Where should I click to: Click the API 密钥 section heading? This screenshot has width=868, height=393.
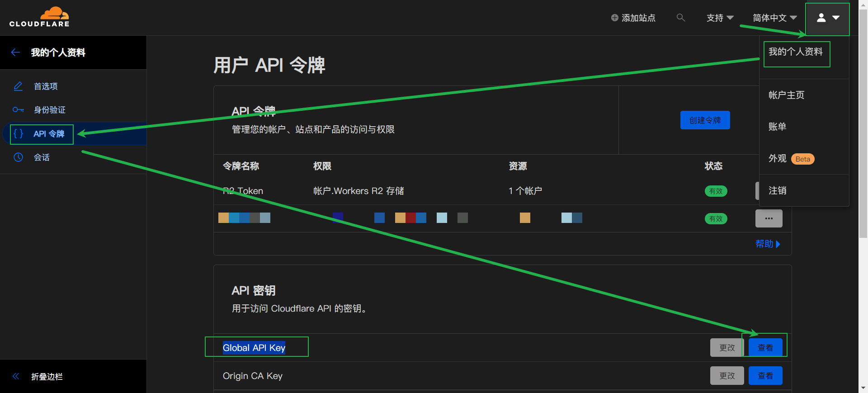tap(253, 290)
